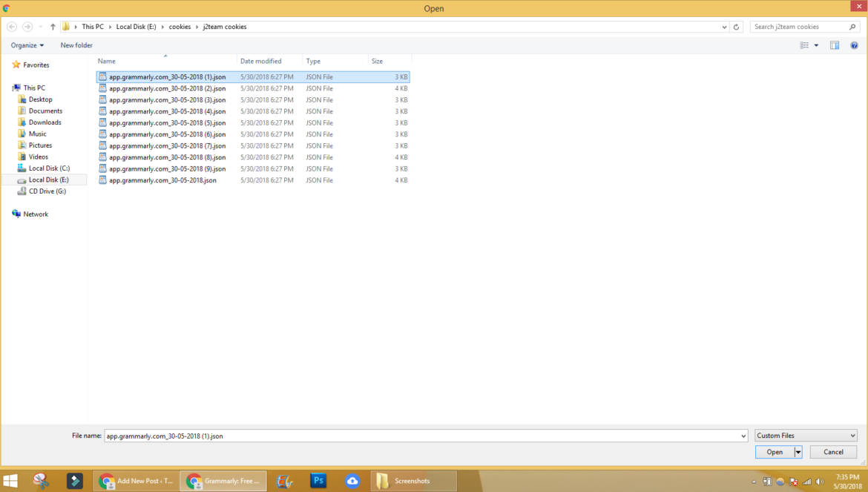The width and height of the screenshot is (868, 492).
Task: Open Pictures in navigation pane
Action: point(40,145)
